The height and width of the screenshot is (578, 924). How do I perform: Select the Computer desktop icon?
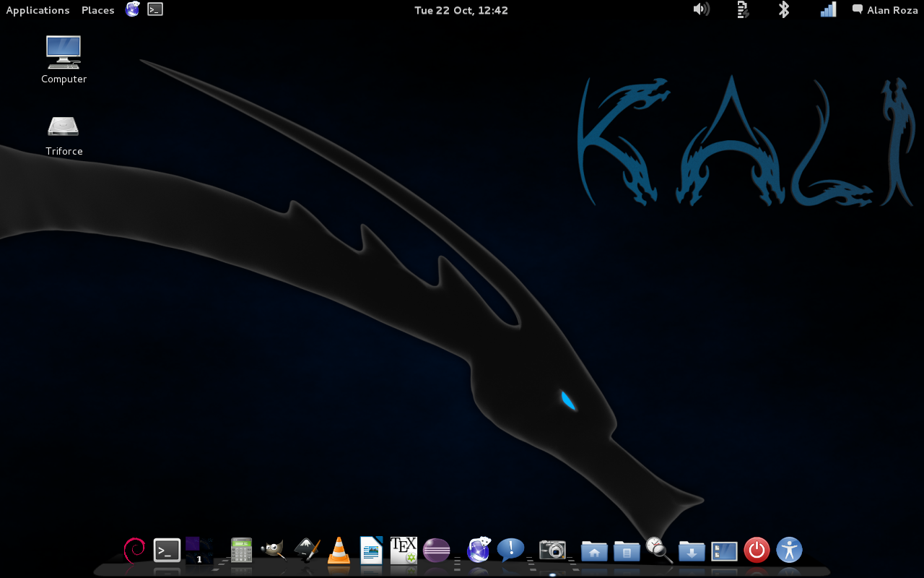64,60
